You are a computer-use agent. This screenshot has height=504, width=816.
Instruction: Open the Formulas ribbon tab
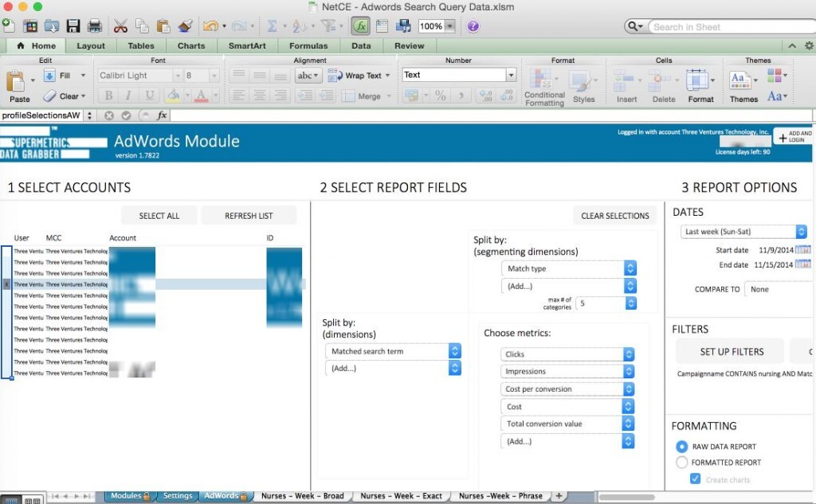click(308, 45)
